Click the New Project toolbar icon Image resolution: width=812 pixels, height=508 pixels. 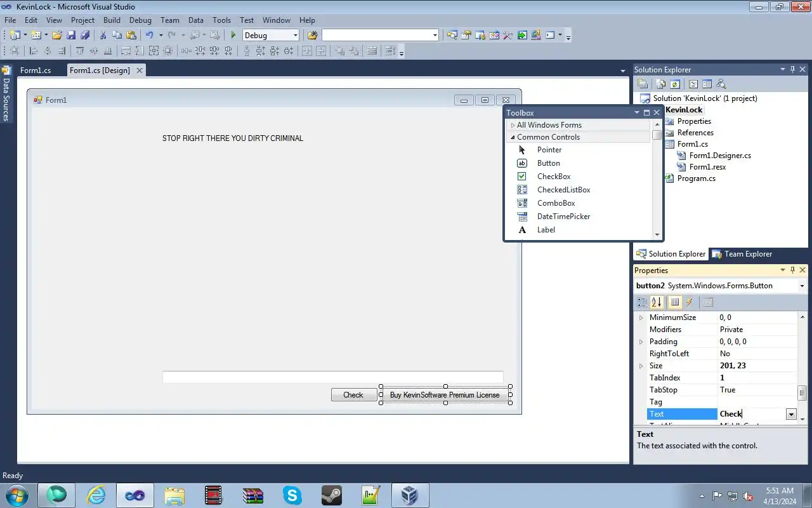14,35
